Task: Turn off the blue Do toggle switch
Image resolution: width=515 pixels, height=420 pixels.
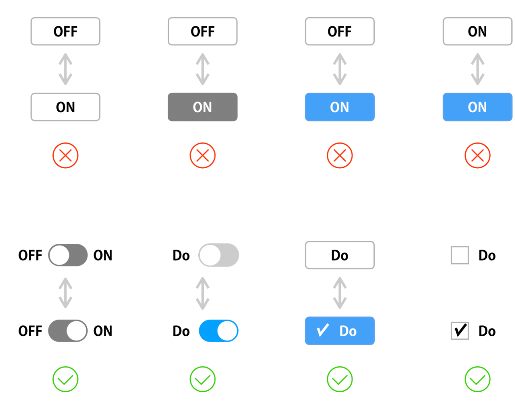Action: 219,331
